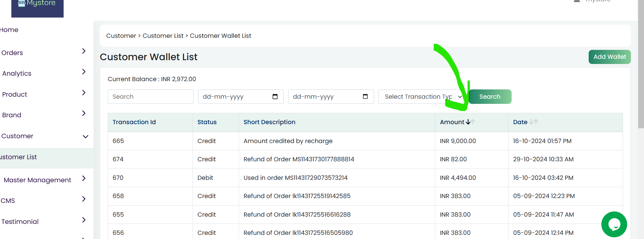The image size is (644, 239).
Task: Open the green chat support bubble
Action: [x=614, y=224]
